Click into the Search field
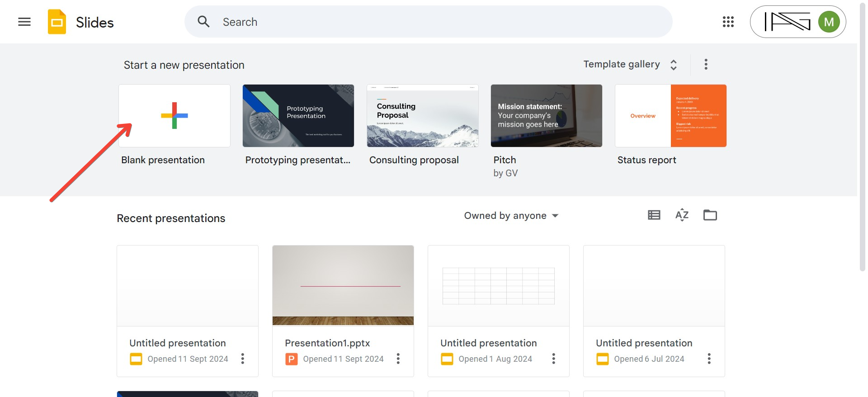Viewport: 868px width, 397px height. click(434, 22)
